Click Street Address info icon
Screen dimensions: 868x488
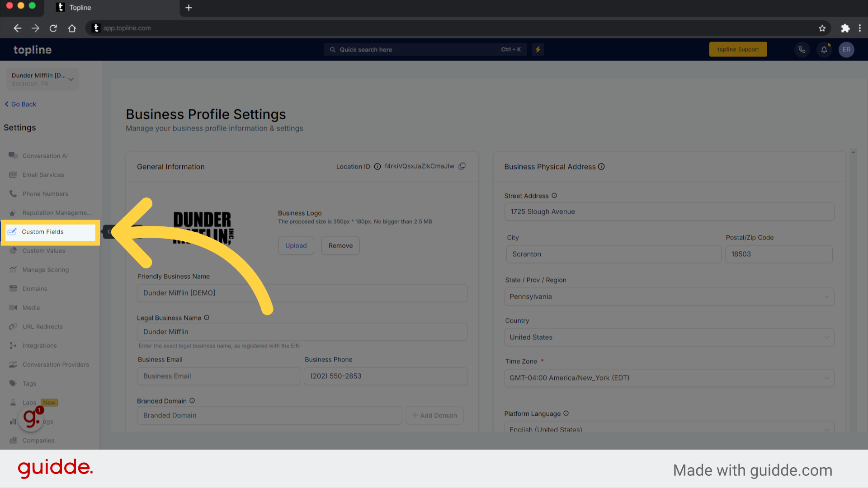click(554, 196)
